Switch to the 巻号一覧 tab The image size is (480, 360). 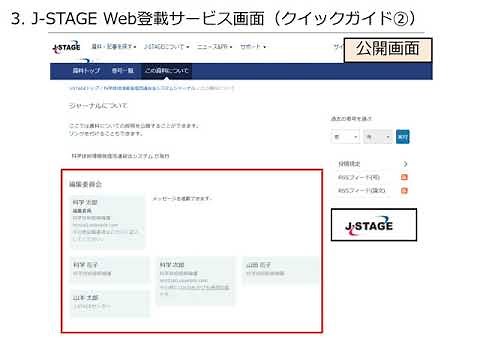pos(122,71)
